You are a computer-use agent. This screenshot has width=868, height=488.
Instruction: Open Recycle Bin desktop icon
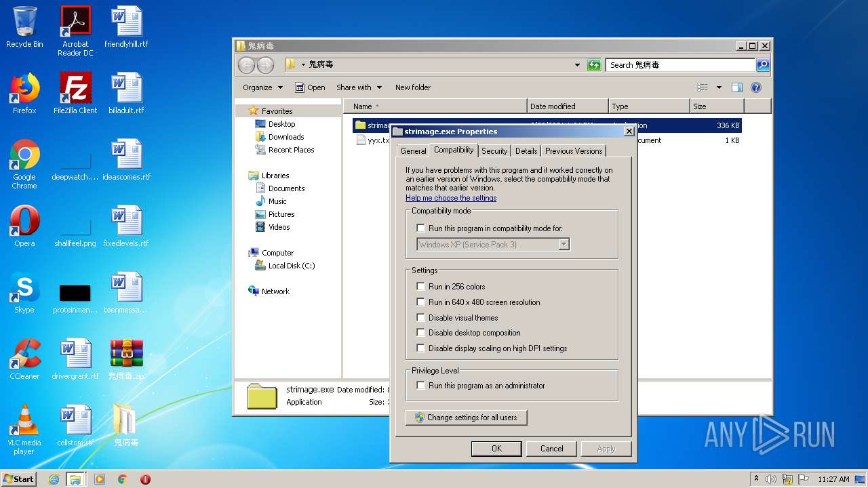tap(24, 27)
